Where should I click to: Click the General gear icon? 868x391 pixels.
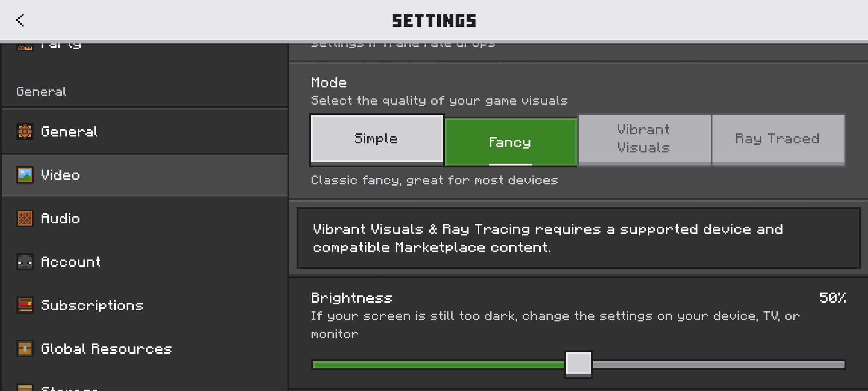(x=25, y=131)
